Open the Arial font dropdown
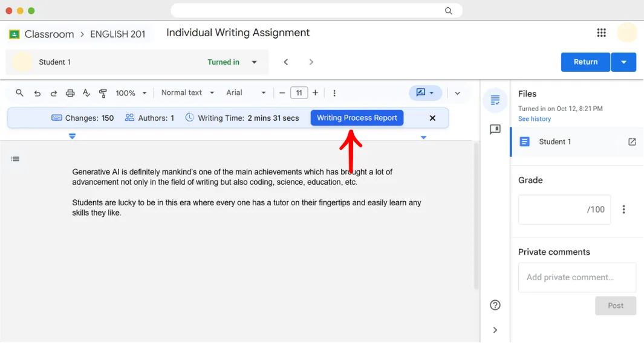The height and width of the screenshot is (343, 644). [246, 93]
